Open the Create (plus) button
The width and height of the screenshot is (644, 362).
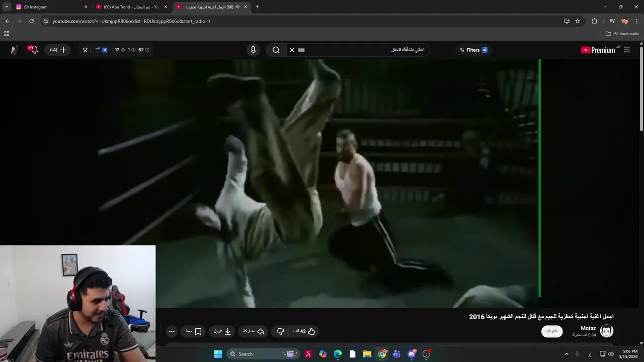click(x=58, y=50)
